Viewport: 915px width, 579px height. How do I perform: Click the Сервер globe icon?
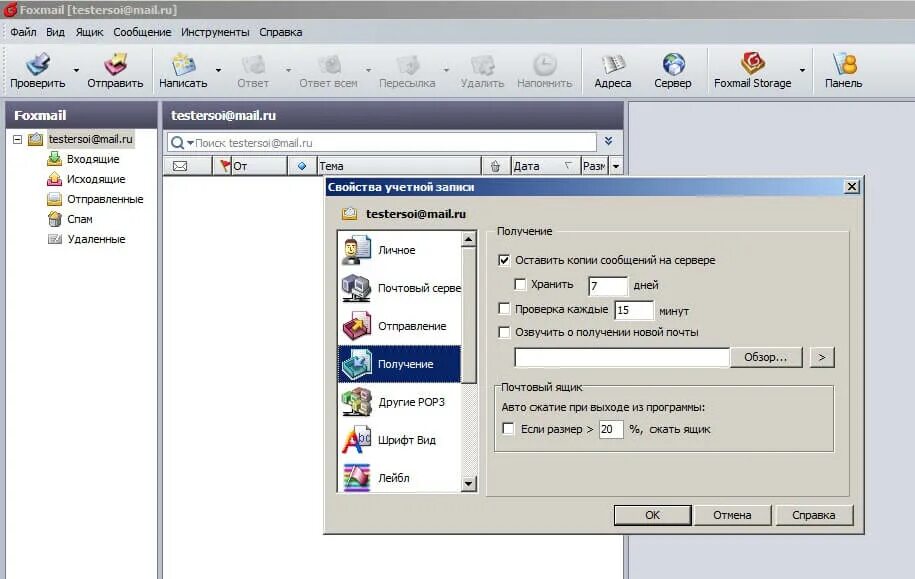pyautogui.click(x=673, y=64)
